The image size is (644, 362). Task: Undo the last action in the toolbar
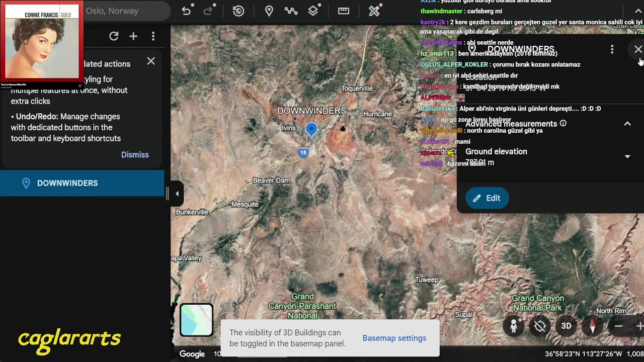coord(186,11)
